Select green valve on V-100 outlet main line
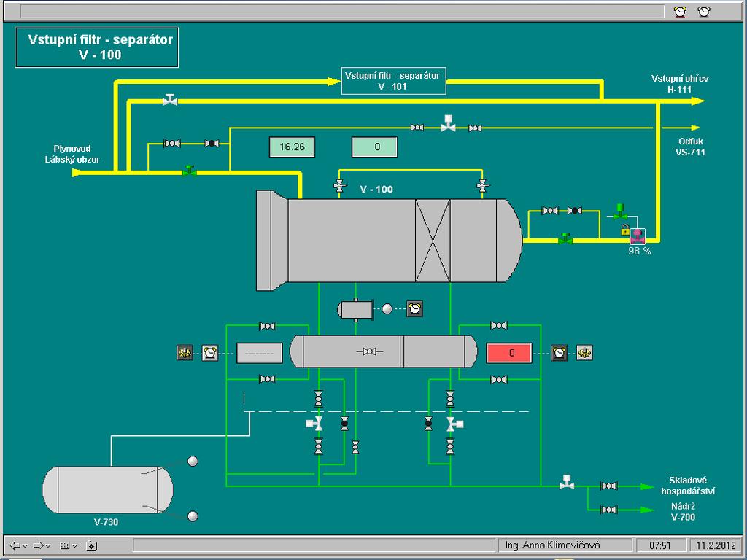 (565, 238)
